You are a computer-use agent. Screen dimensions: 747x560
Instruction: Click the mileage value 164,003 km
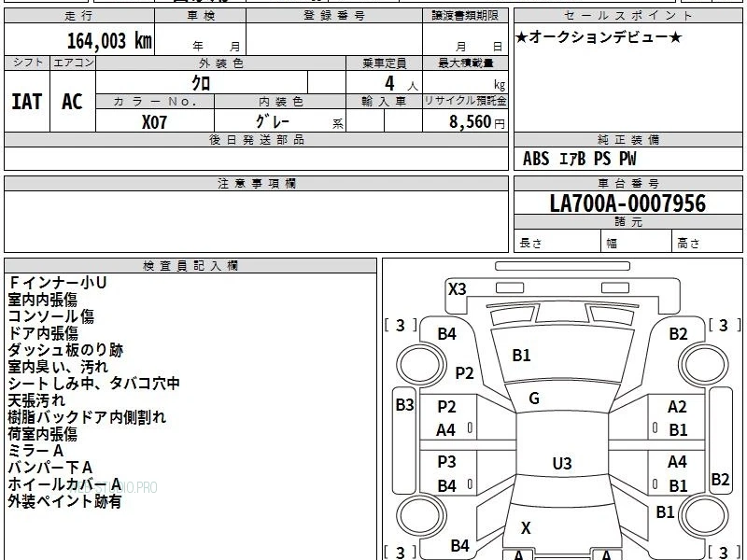[109, 40]
